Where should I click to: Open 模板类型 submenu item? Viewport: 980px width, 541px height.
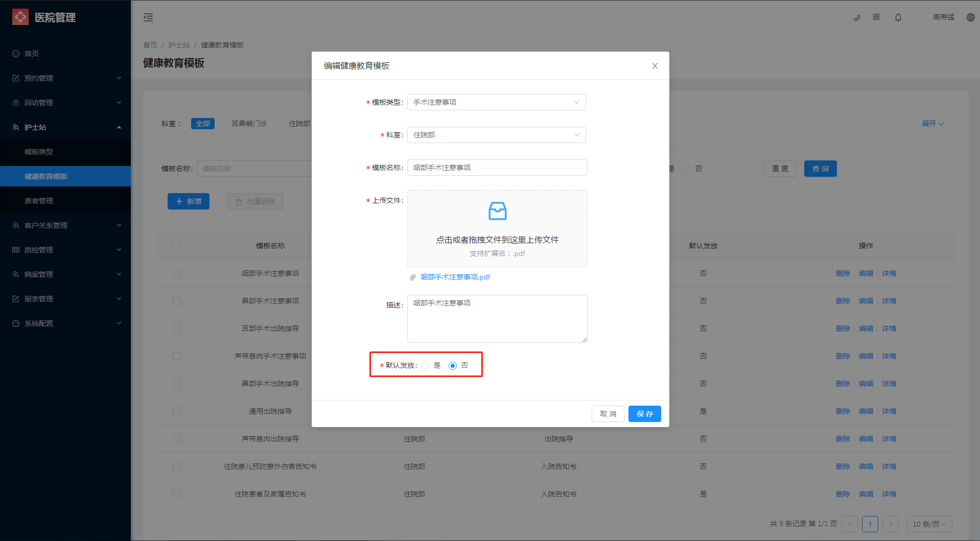(x=65, y=152)
